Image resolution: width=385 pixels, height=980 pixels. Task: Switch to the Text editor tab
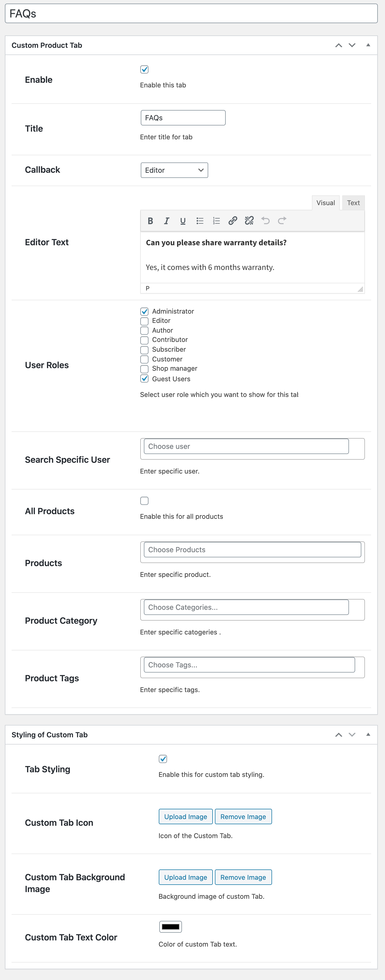click(353, 203)
